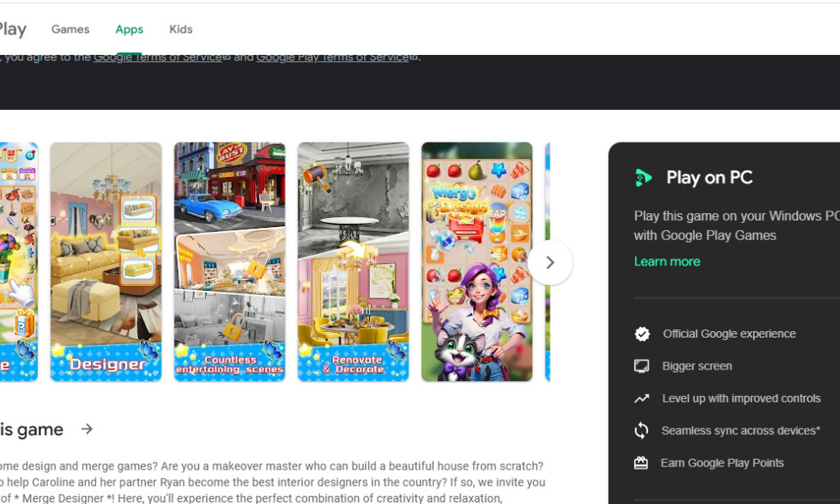Click the Bigger screen monitor icon

(641, 366)
